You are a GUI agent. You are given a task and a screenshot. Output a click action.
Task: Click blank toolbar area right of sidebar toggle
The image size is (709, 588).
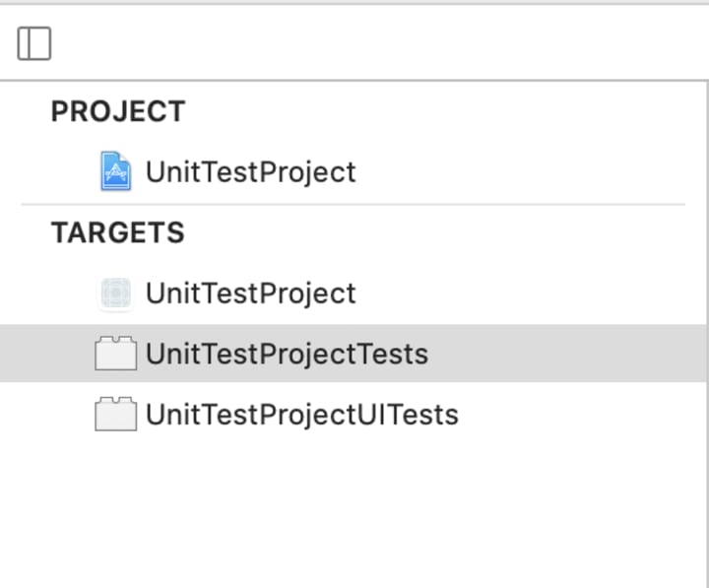coord(374,43)
